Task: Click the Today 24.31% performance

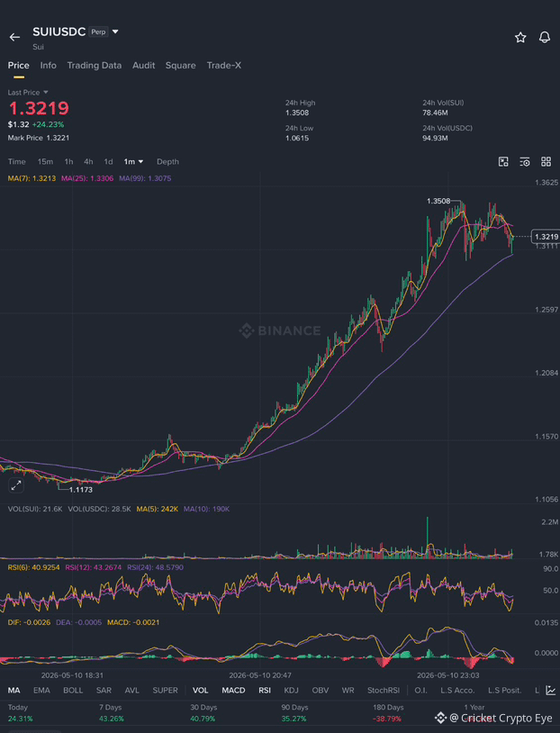Action: (x=20, y=713)
